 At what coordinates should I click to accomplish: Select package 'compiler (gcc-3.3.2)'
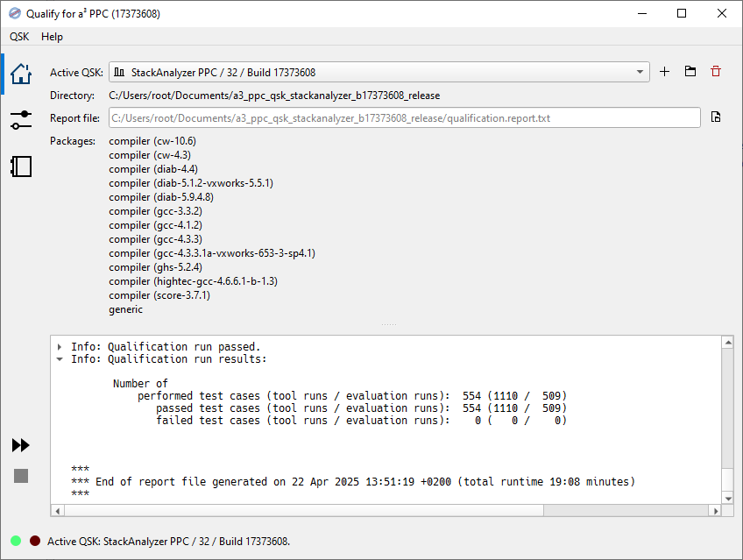click(x=155, y=211)
